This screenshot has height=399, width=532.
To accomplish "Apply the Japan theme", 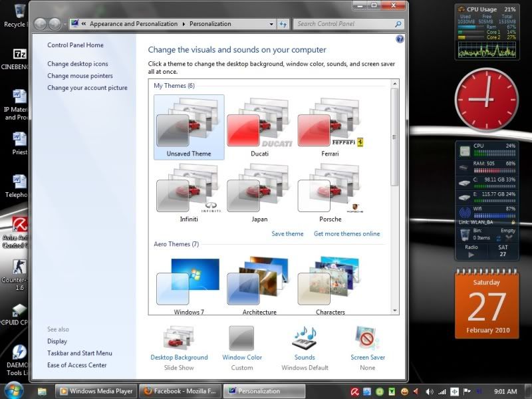I will pos(259,192).
